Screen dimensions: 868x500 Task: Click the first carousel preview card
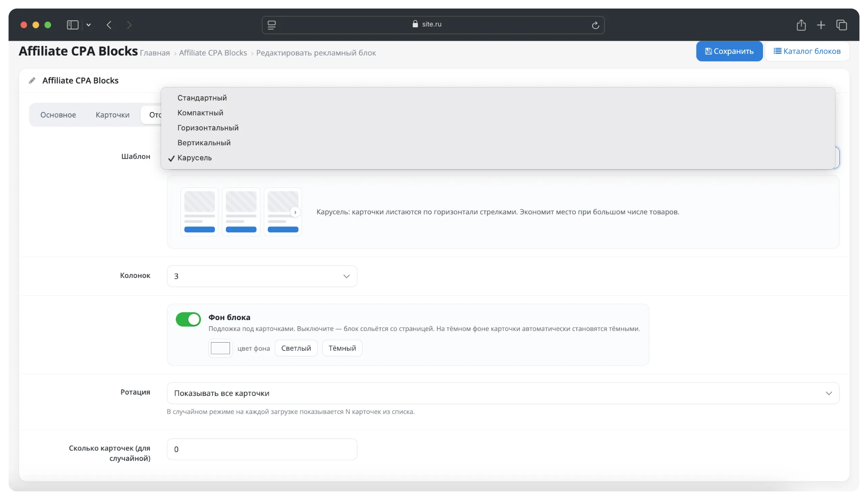point(200,212)
